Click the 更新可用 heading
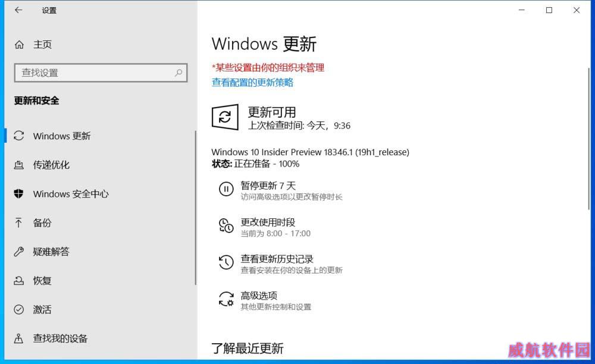 click(272, 112)
